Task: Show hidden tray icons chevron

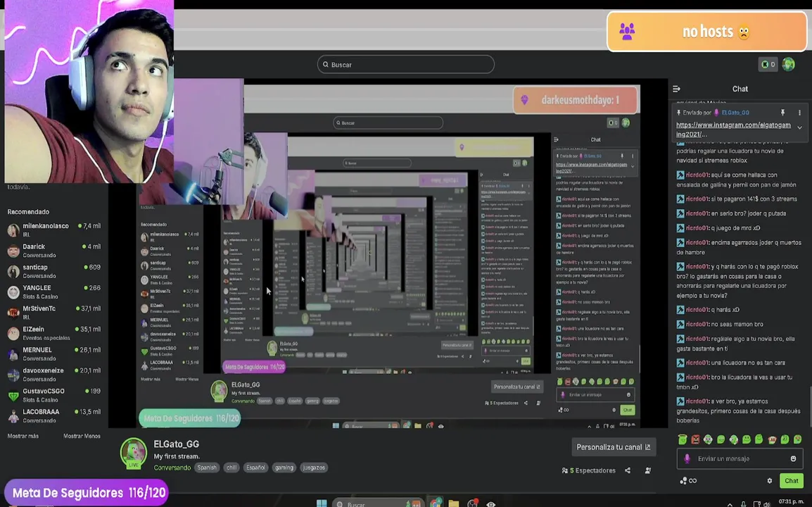Action: click(x=730, y=504)
